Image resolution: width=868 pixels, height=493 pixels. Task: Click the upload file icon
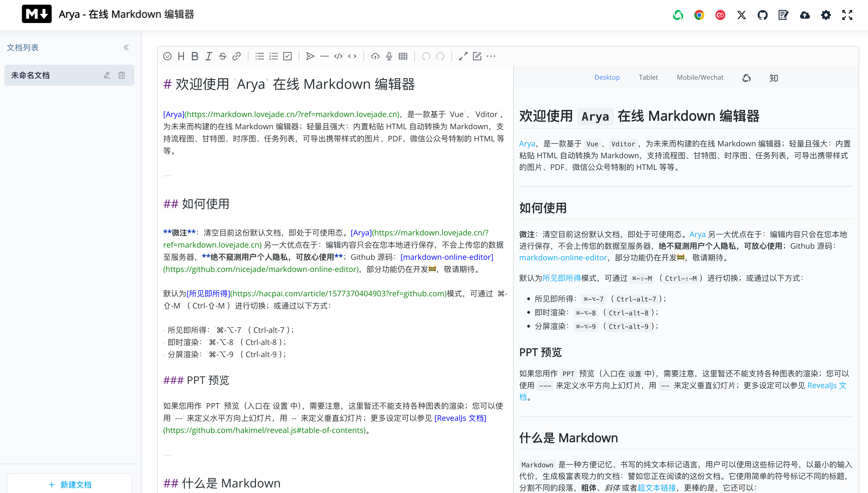tap(375, 56)
